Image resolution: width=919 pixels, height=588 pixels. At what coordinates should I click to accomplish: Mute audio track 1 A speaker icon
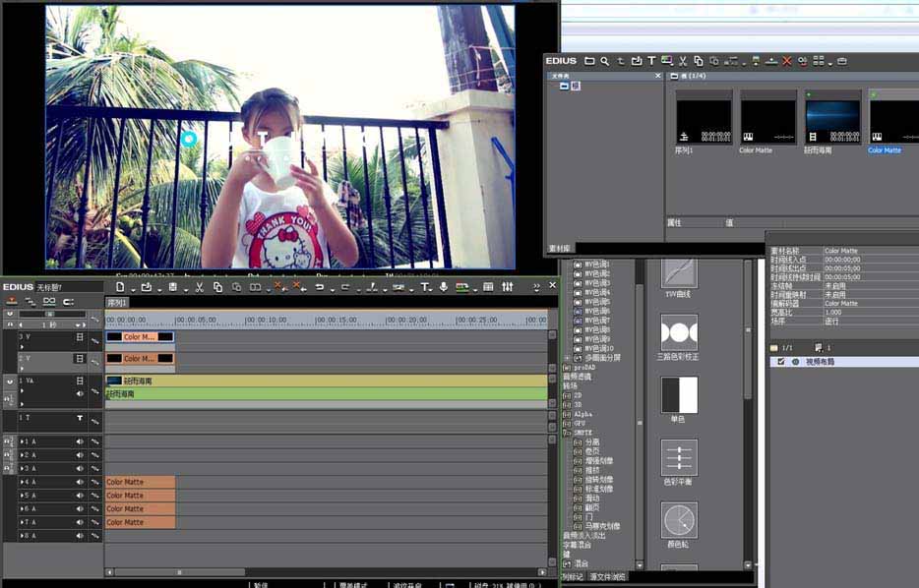79,441
